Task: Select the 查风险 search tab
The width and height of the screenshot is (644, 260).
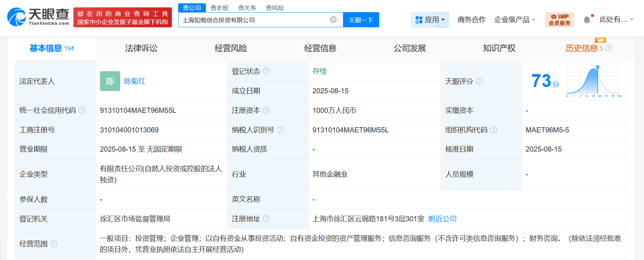Action: (275, 8)
